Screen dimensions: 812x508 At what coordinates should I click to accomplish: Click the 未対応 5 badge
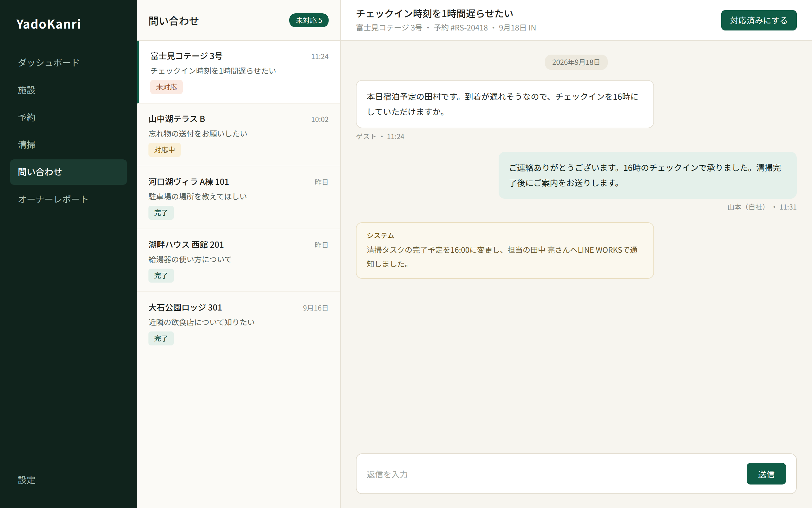[309, 21]
